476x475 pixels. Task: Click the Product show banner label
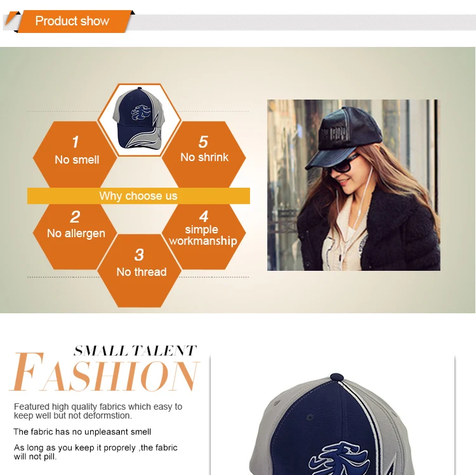tap(72, 21)
